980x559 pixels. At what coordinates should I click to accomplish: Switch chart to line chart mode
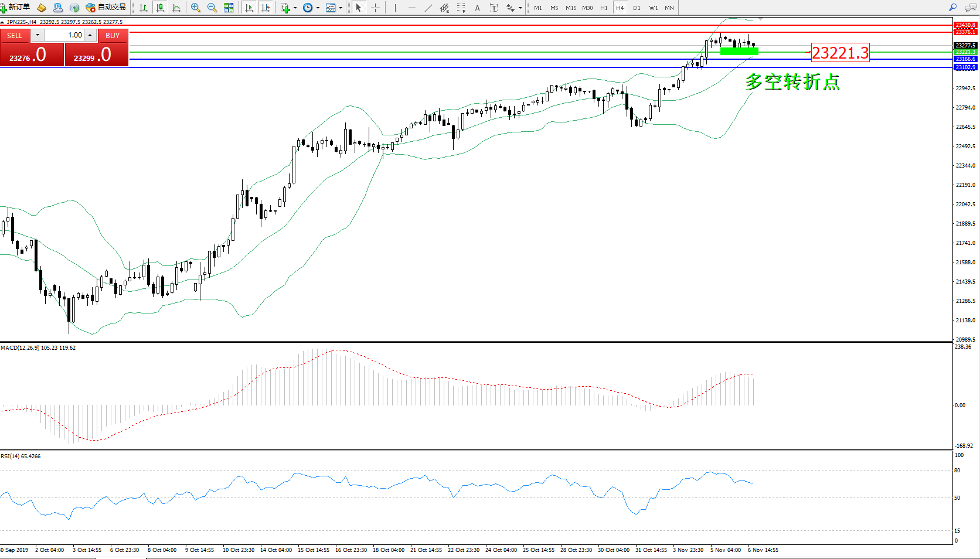click(x=176, y=8)
